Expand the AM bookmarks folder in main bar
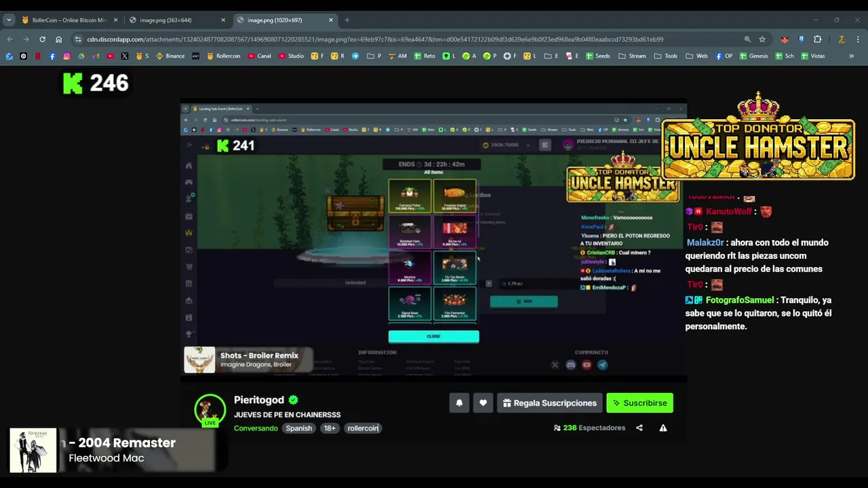868x488 pixels. (397, 56)
